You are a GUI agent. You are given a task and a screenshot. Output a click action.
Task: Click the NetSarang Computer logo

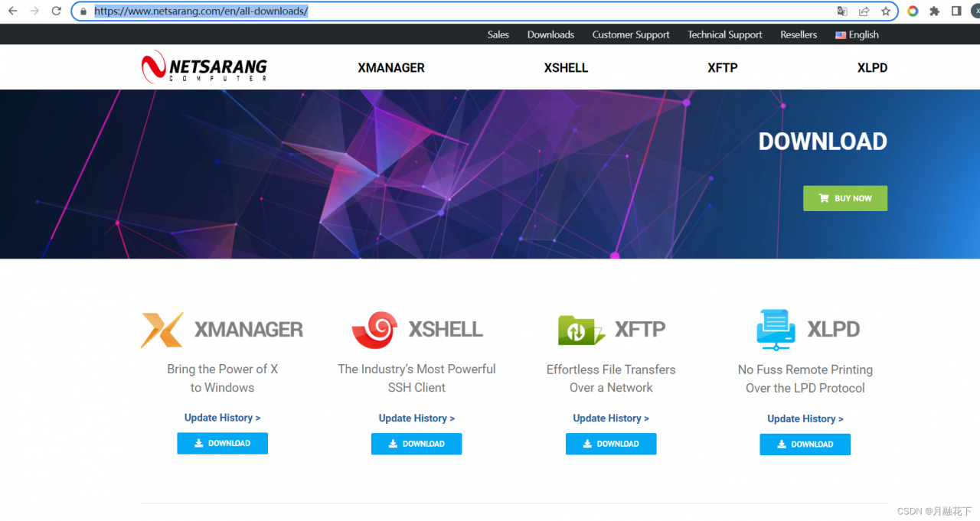click(204, 67)
